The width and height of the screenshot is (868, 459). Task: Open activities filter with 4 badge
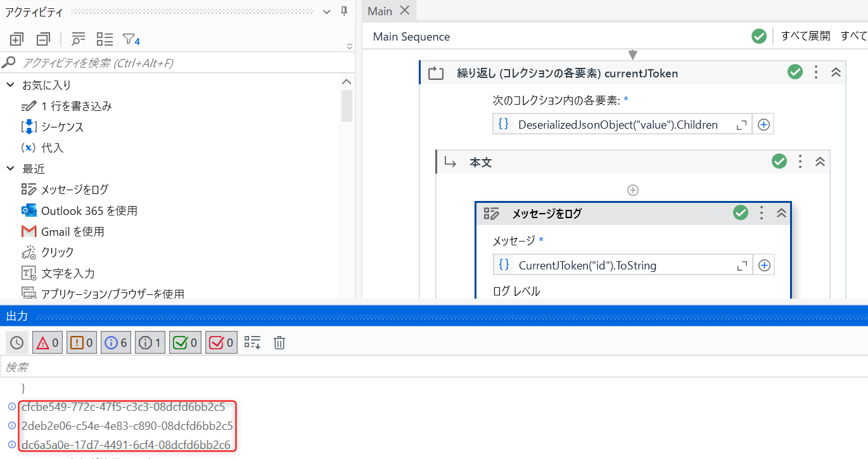pyautogui.click(x=131, y=39)
